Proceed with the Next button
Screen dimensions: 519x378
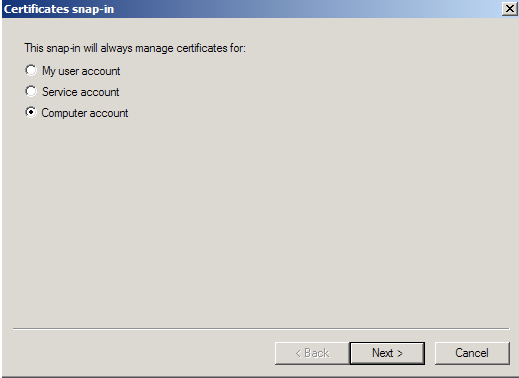pyautogui.click(x=387, y=353)
